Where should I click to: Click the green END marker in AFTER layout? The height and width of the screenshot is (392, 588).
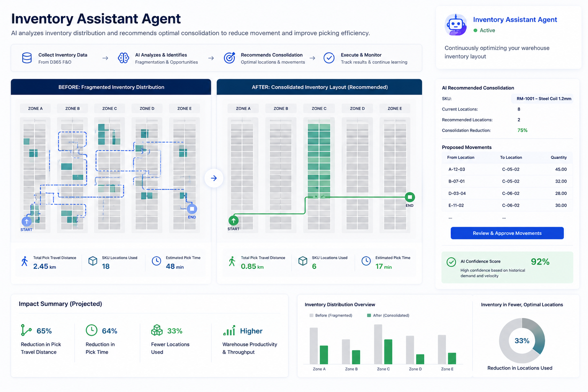(x=410, y=197)
